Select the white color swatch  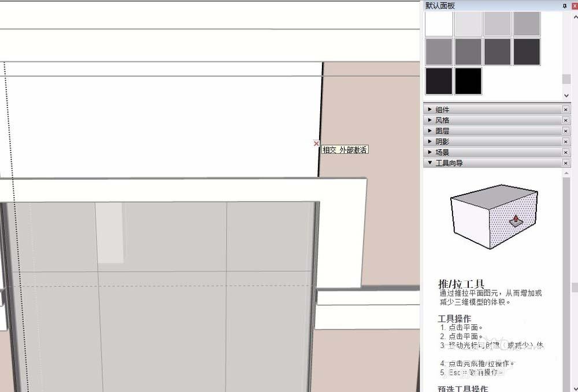click(439, 23)
